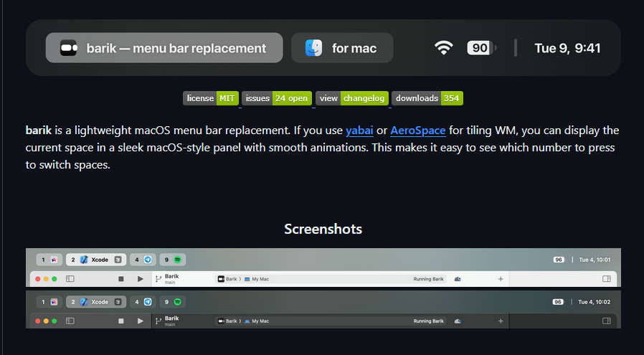Click the Xcode icon in light screenshot's space 2
Screen dimensions: 644x355
pos(84,260)
